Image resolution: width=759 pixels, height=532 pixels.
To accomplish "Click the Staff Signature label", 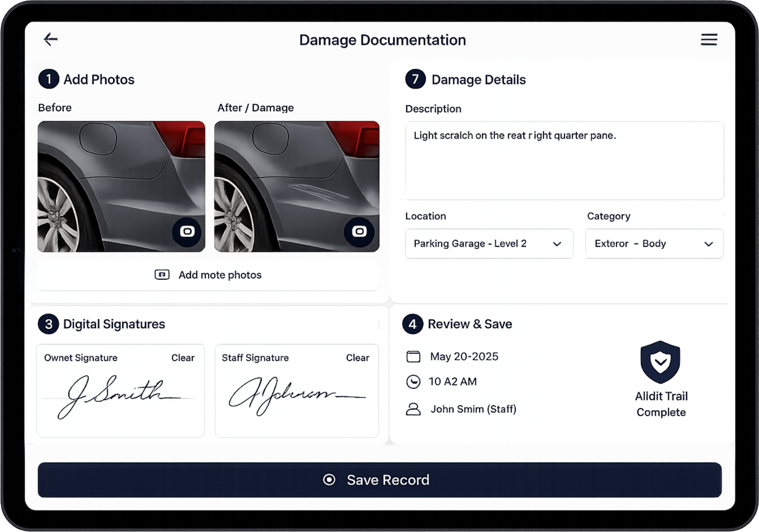I will [x=255, y=358].
